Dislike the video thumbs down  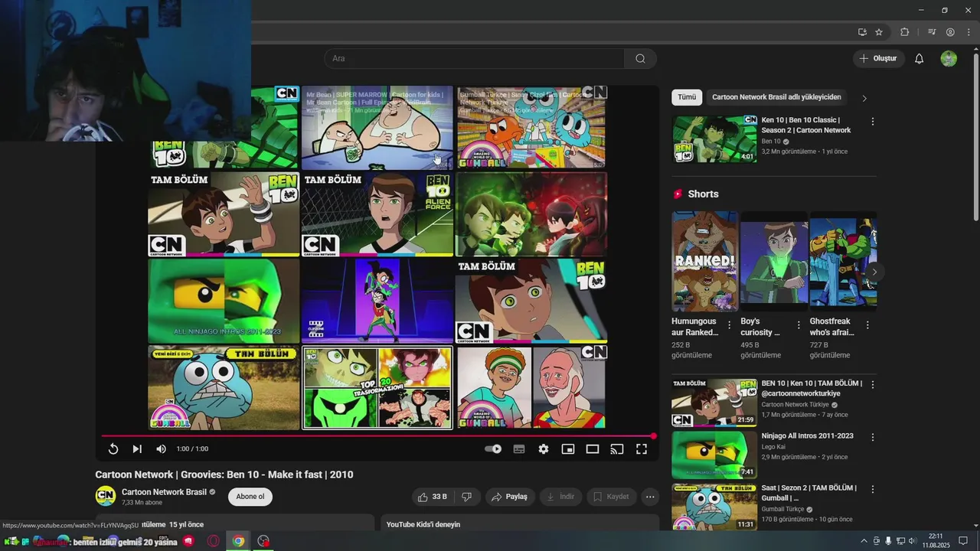click(466, 497)
